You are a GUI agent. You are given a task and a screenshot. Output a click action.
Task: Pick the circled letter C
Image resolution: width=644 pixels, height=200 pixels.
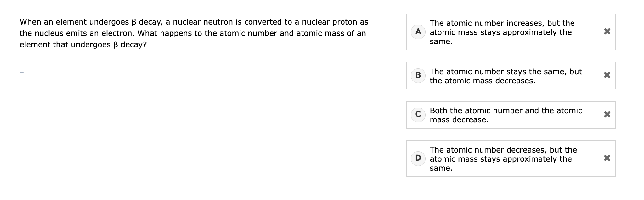418,114
